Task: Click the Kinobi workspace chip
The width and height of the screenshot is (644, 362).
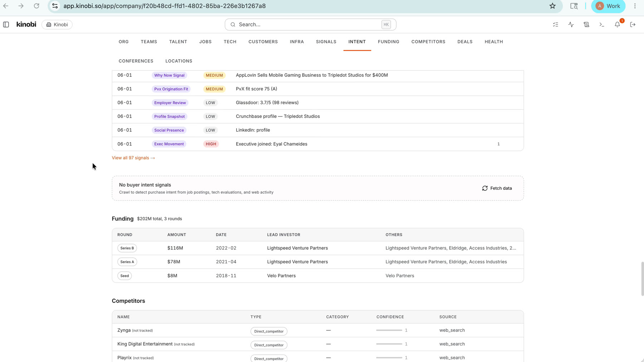Action: 57,25
